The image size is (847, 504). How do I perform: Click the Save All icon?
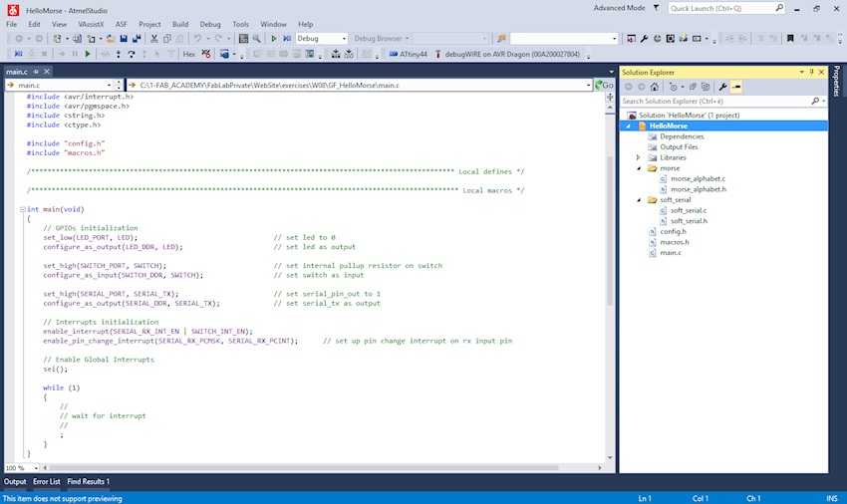(137, 39)
